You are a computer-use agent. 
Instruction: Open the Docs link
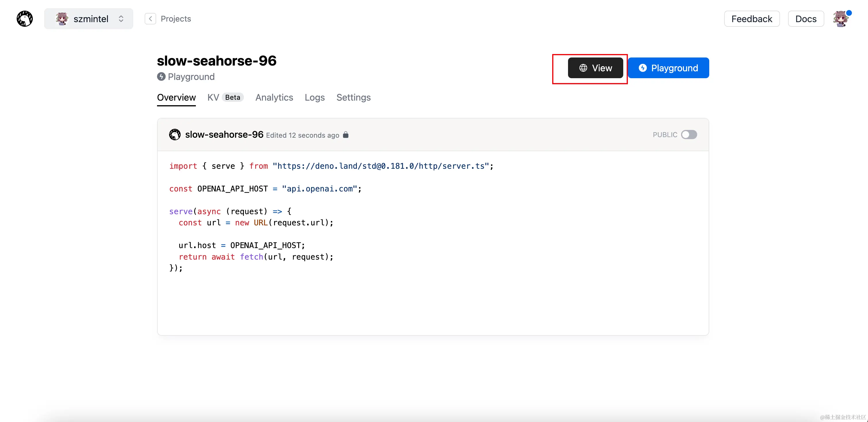pos(806,19)
